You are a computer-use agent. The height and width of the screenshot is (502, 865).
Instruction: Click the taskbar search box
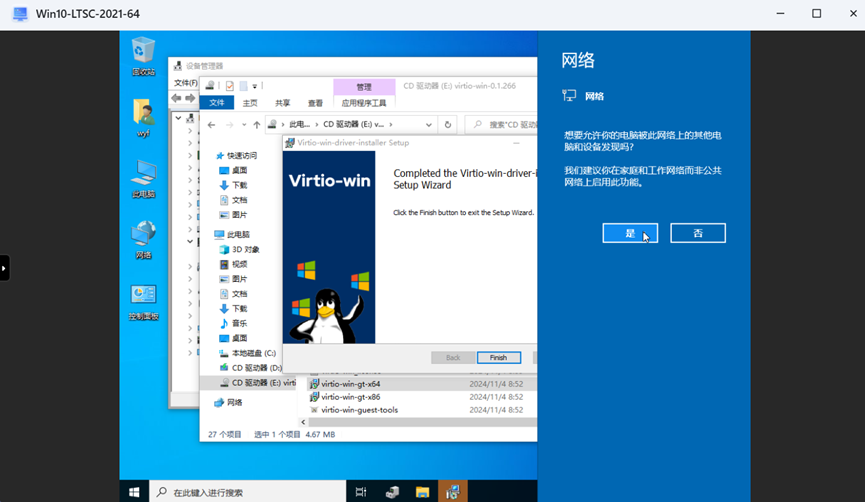[x=248, y=492]
